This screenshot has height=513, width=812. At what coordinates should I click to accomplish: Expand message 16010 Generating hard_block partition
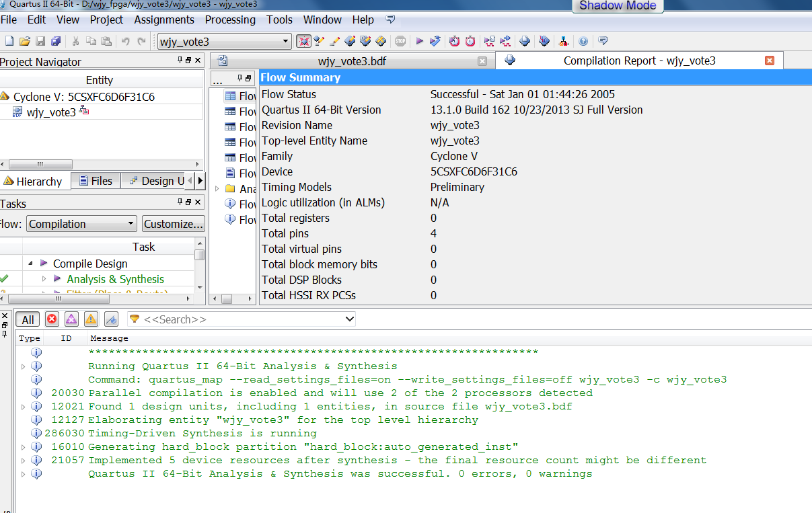click(24, 447)
